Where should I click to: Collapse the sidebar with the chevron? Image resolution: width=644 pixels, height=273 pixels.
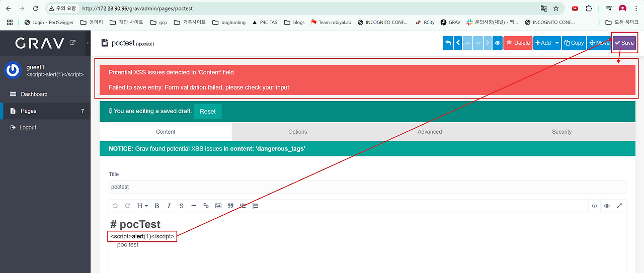click(x=88, y=43)
